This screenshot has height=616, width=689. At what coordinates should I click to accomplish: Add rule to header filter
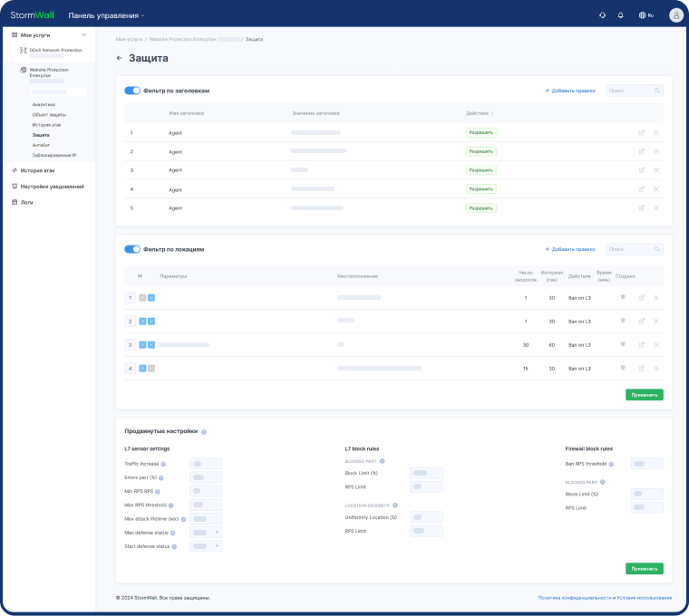click(570, 91)
